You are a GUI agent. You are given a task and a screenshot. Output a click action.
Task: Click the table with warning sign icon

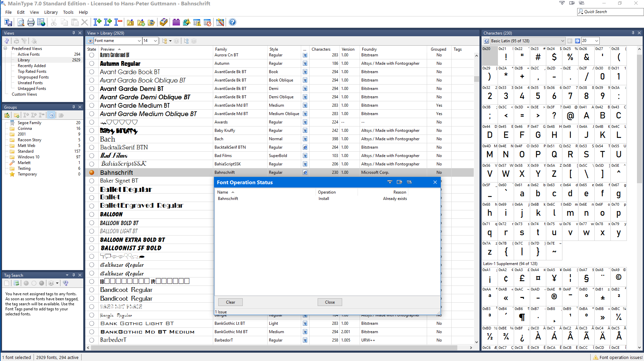pos(197,22)
